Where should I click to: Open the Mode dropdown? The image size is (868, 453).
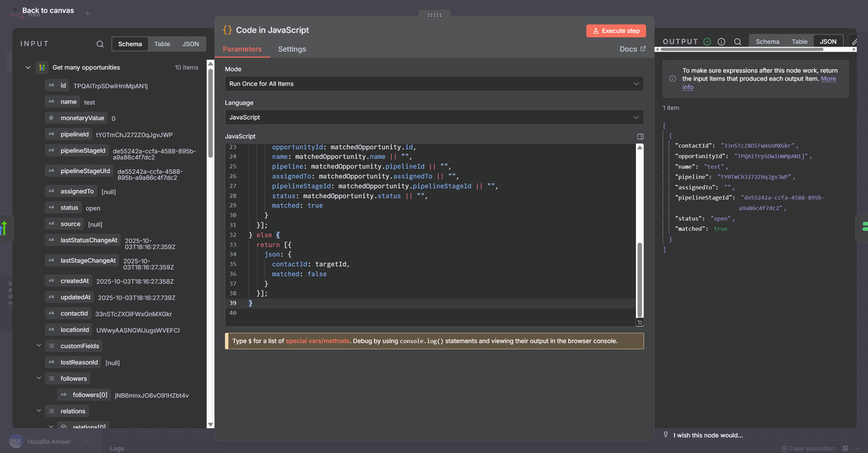coord(434,84)
